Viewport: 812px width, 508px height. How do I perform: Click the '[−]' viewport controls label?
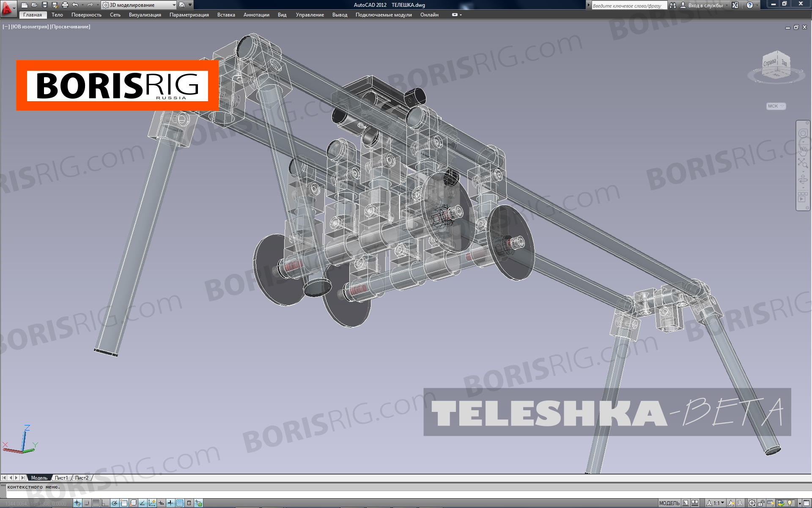6,27
